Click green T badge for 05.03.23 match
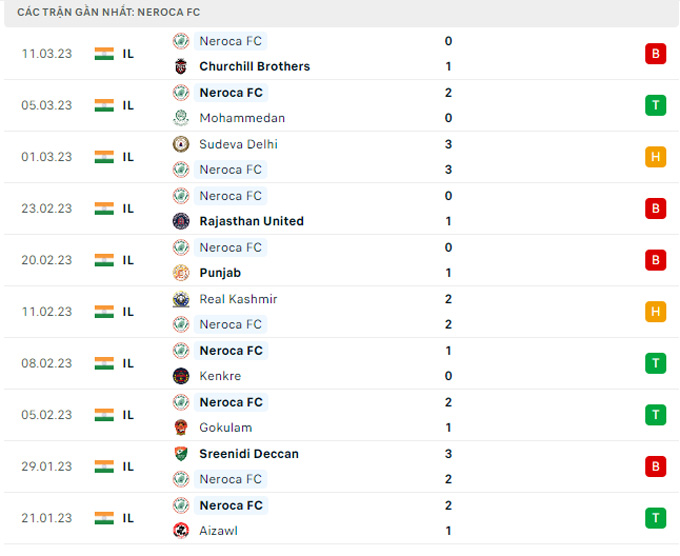 coord(655,105)
